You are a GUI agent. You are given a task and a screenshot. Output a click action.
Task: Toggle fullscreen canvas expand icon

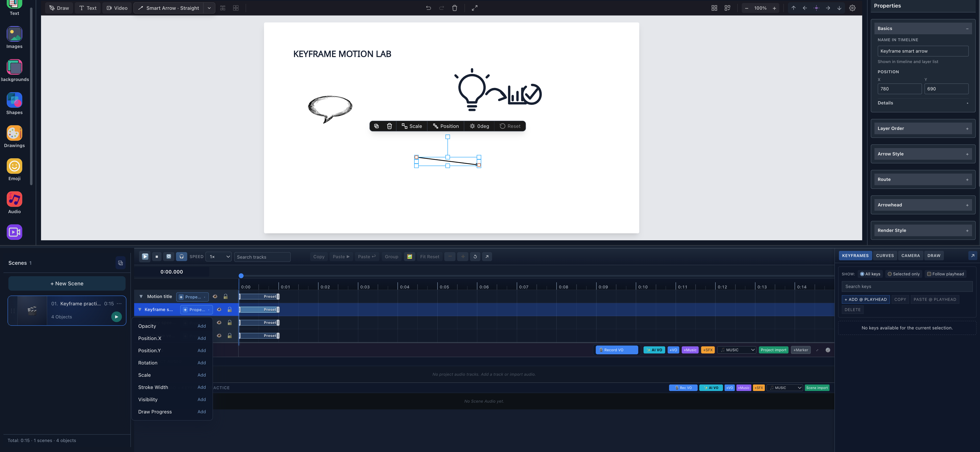tap(475, 8)
